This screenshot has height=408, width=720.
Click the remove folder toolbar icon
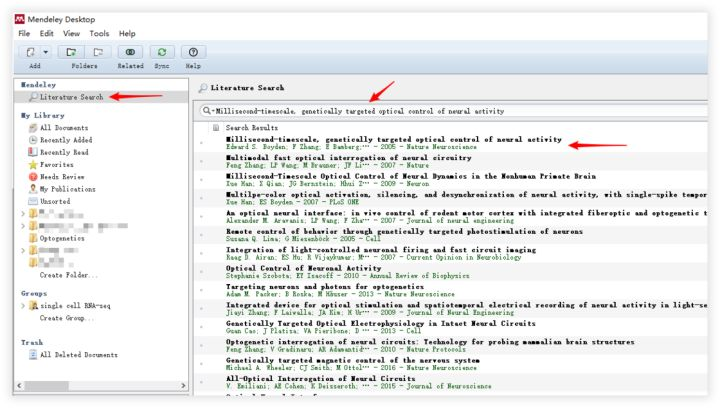pyautogui.click(x=98, y=52)
